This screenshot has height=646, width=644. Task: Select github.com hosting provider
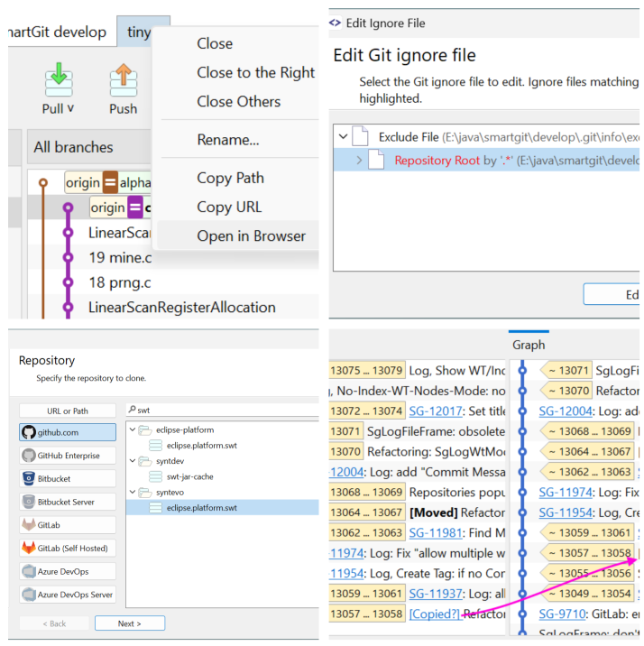tap(68, 432)
